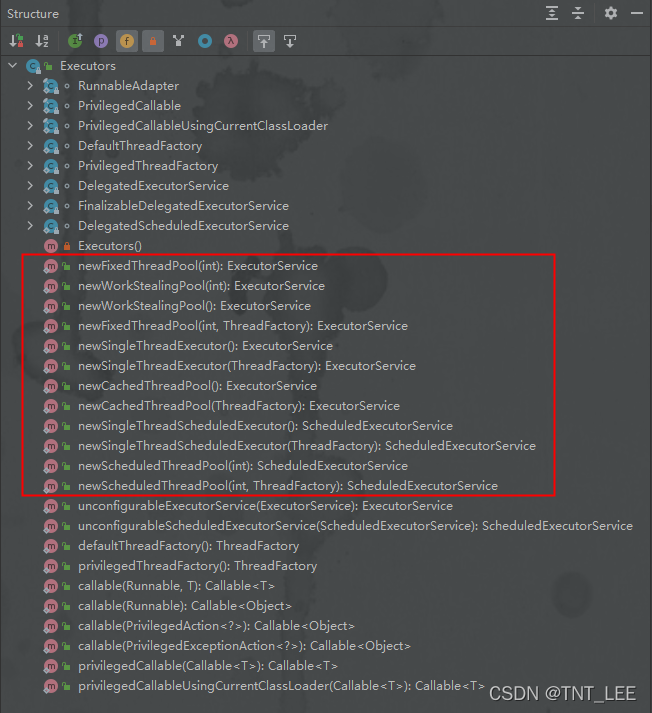Toggle Autoscroll to Source

pyautogui.click(x=264, y=41)
